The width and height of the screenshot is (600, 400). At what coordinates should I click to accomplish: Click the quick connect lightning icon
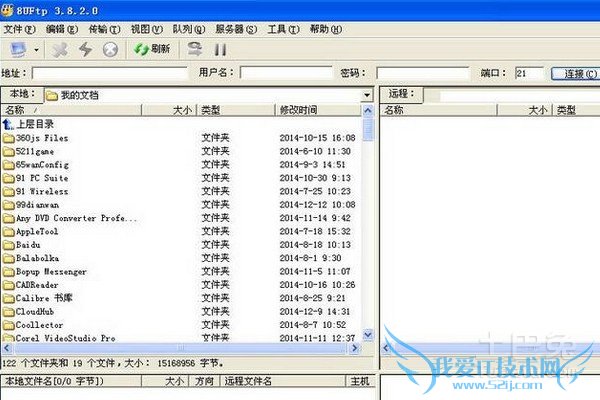85,49
